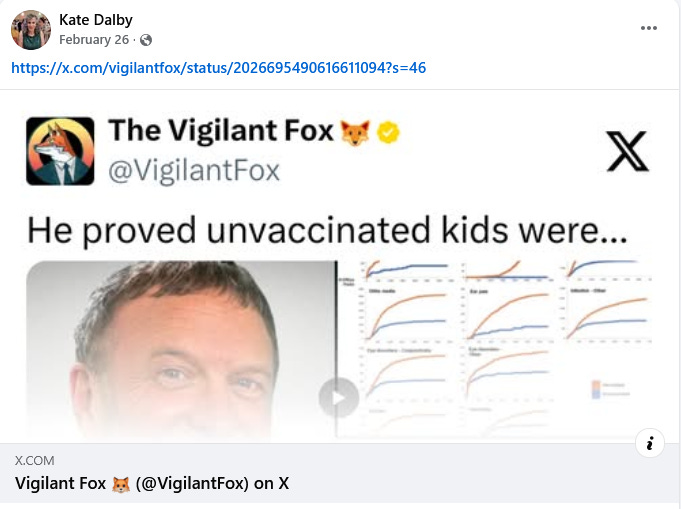Open the x.com vigilantfox status URL
This screenshot has height=509, width=681.
click(218, 68)
